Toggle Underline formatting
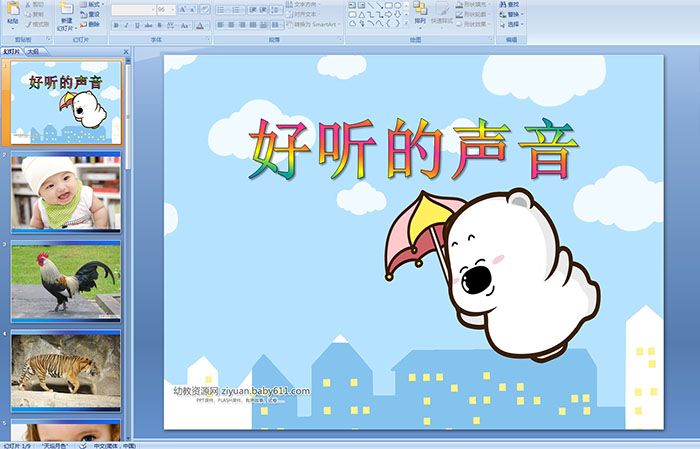700x449 pixels. pyautogui.click(x=137, y=25)
